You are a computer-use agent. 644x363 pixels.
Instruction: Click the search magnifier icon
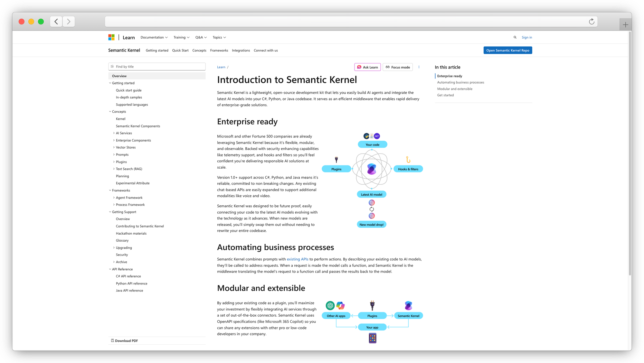[x=515, y=37]
